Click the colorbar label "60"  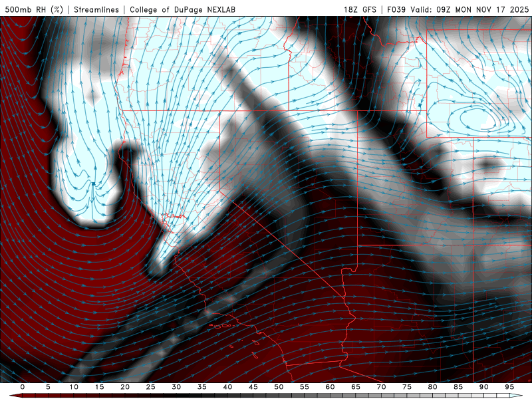pos(330,387)
